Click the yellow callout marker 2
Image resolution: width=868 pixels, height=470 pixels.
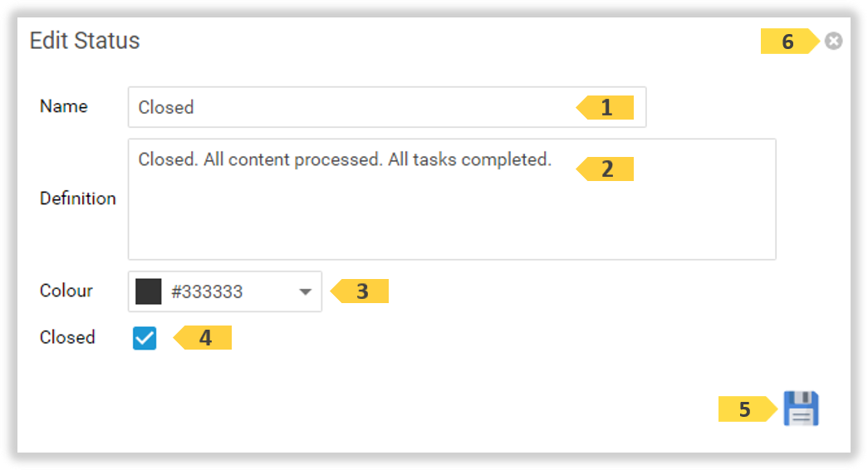[606, 169]
